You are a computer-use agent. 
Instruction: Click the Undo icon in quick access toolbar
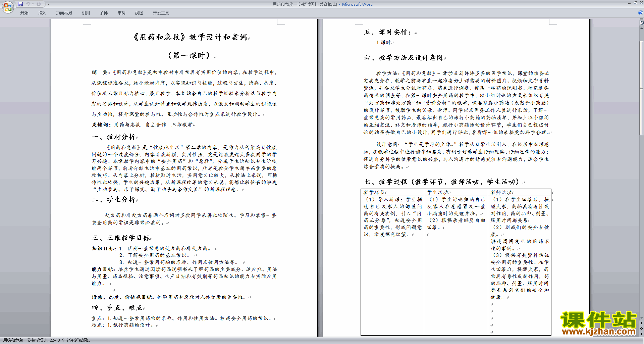coord(28,4)
